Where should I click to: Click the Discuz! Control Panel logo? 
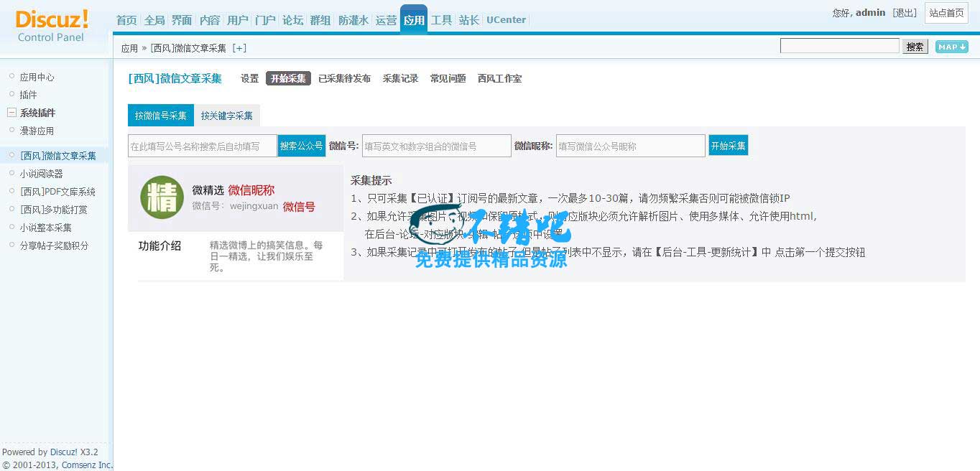pos(52,26)
